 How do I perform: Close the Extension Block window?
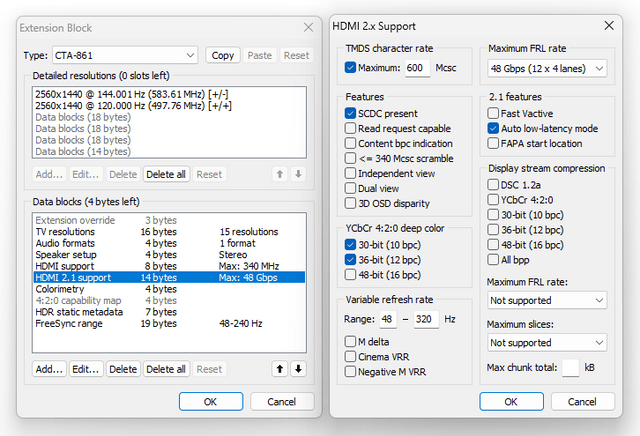(308, 27)
